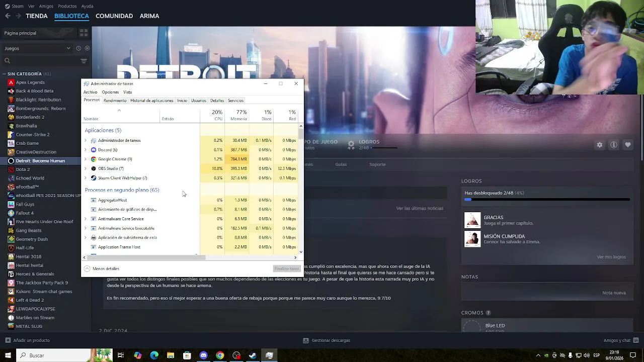The image size is (644, 362).
Task: Switch to the Rendimiento tab
Action: point(115,101)
